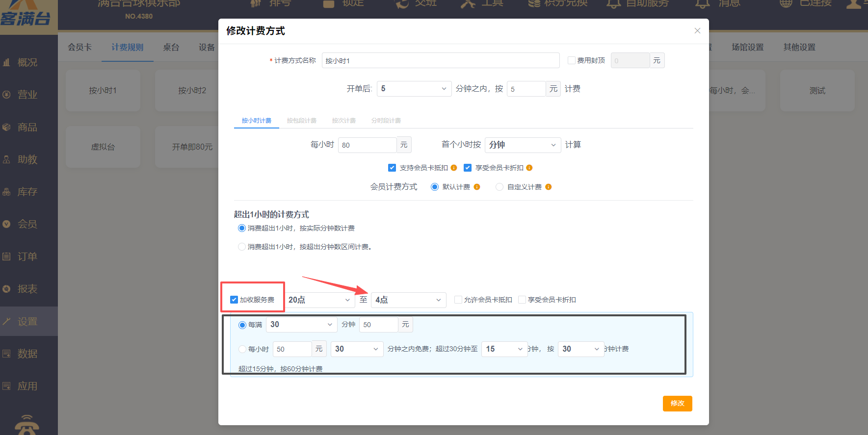Open 计费规则 tab in settings
Viewport: 868px width, 435px height.
pos(128,48)
